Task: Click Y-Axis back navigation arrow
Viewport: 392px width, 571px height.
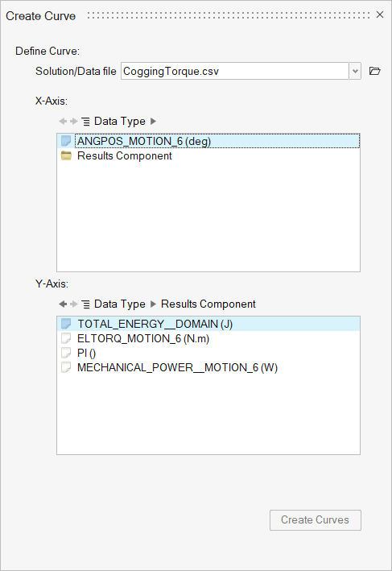Action: tap(63, 304)
